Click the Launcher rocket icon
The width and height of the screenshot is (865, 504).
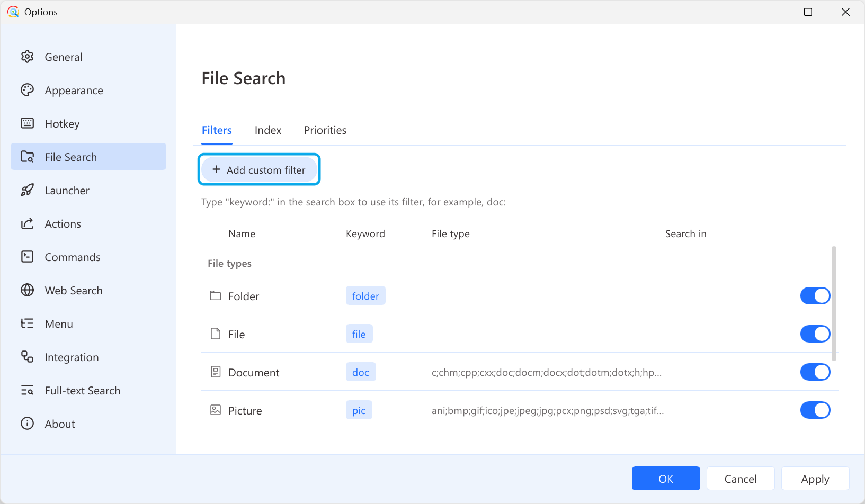(27, 190)
